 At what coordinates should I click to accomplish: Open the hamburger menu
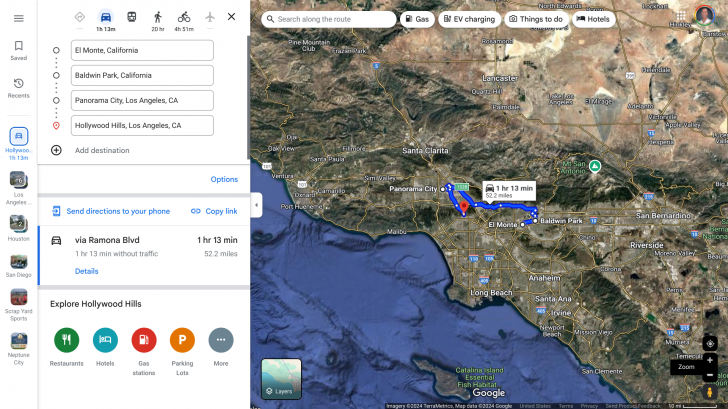click(x=18, y=18)
